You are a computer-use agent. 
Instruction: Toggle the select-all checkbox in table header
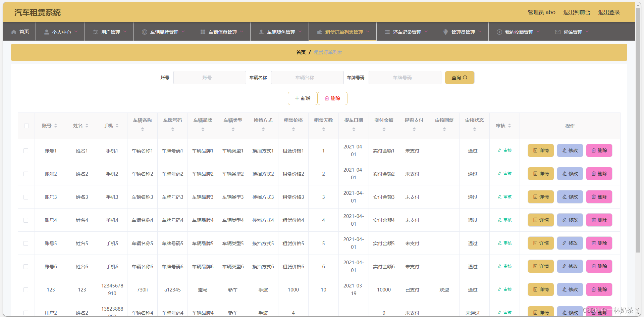pos(26,126)
